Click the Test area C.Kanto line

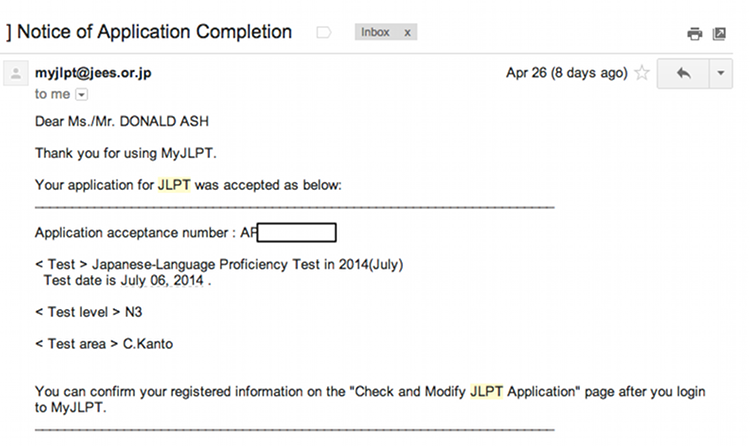(x=104, y=344)
